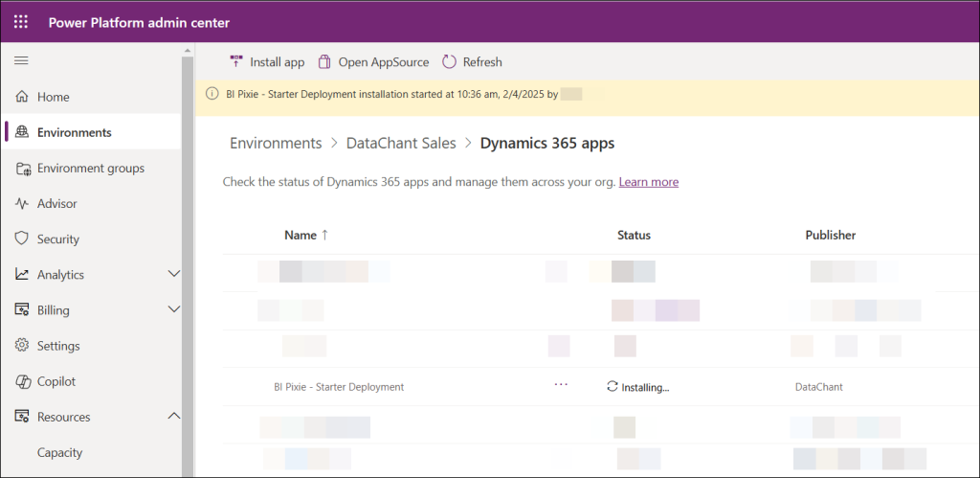980x478 pixels.
Task: Open the Learn more link
Action: click(x=648, y=182)
